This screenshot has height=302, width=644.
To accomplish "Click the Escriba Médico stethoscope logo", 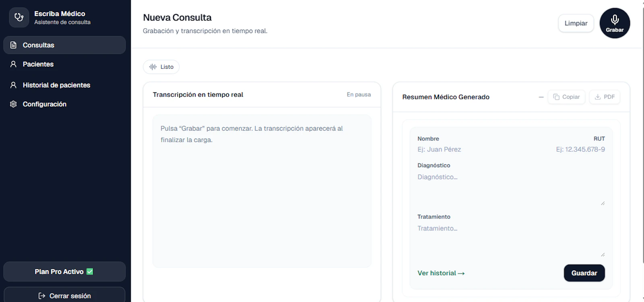I will (x=19, y=17).
